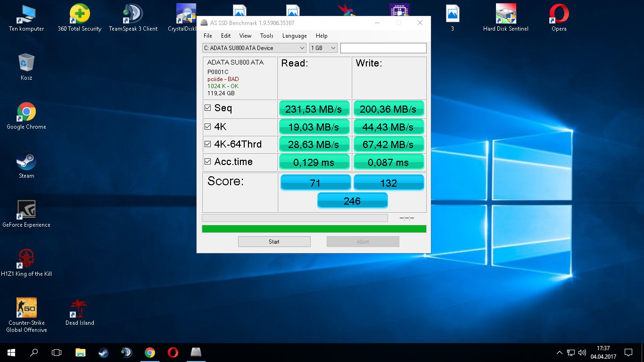Open the Help menu

pos(322,36)
